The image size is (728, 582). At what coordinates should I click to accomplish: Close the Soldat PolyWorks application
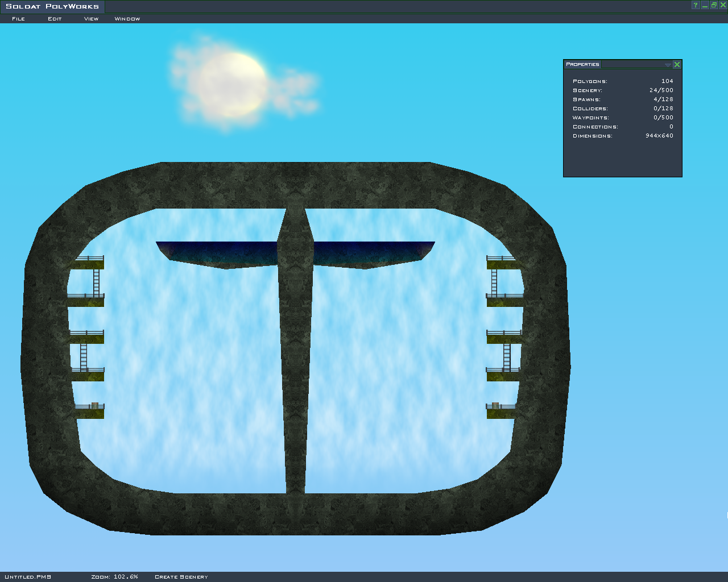coord(723,5)
